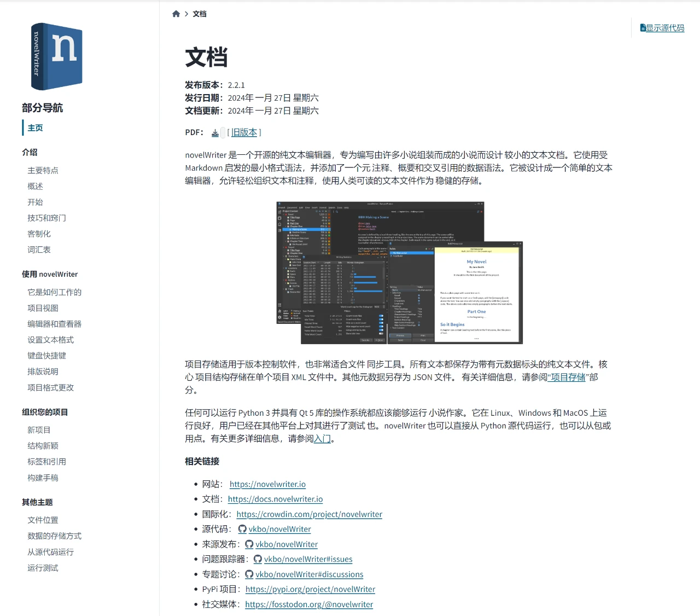Open 文件位置 page
The height and width of the screenshot is (616, 700).
coord(43,520)
